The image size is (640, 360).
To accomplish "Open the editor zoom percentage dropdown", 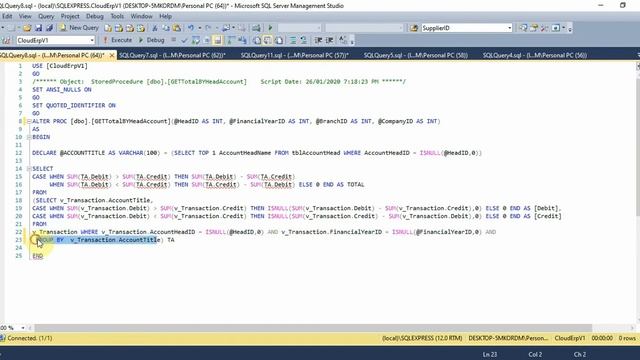I will 23,328.
